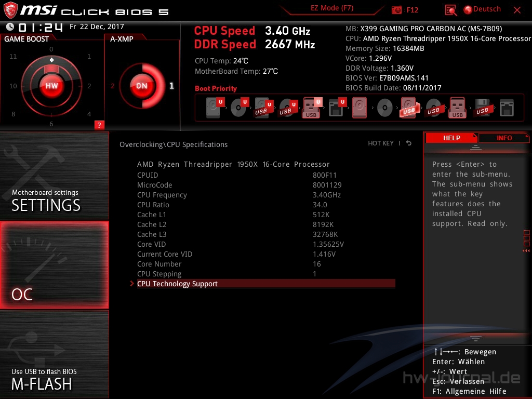The image size is (532, 399).
Task: Click the CPU Speed 3.40 GHz readout
Action: tap(252, 31)
